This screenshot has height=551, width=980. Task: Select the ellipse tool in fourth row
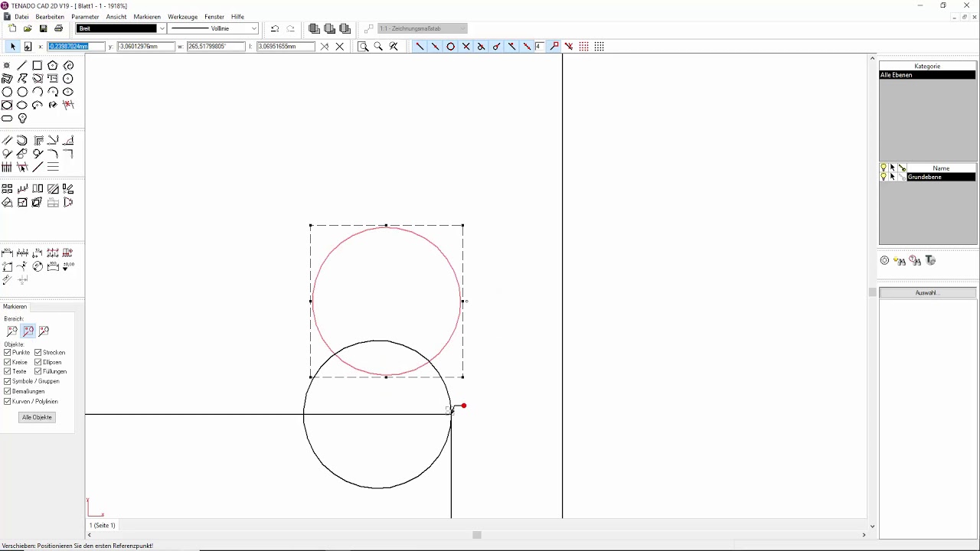(22, 105)
